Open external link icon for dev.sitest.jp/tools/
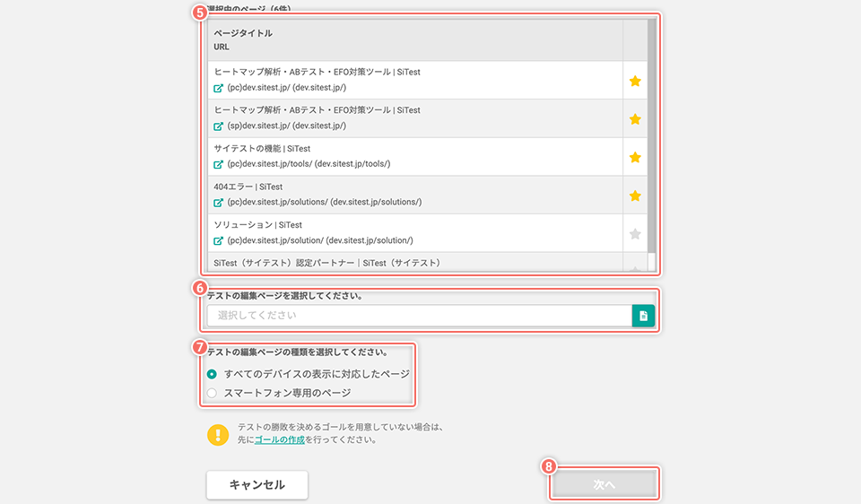The image size is (861, 504). pyautogui.click(x=219, y=164)
